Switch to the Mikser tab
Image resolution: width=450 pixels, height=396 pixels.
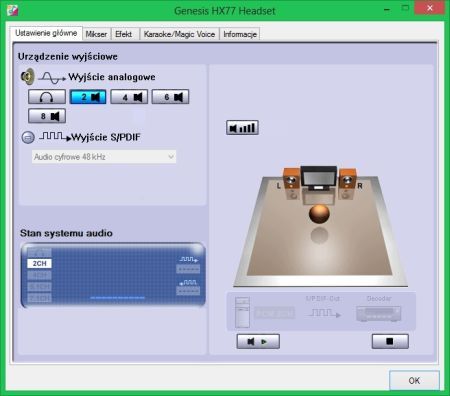point(96,34)
